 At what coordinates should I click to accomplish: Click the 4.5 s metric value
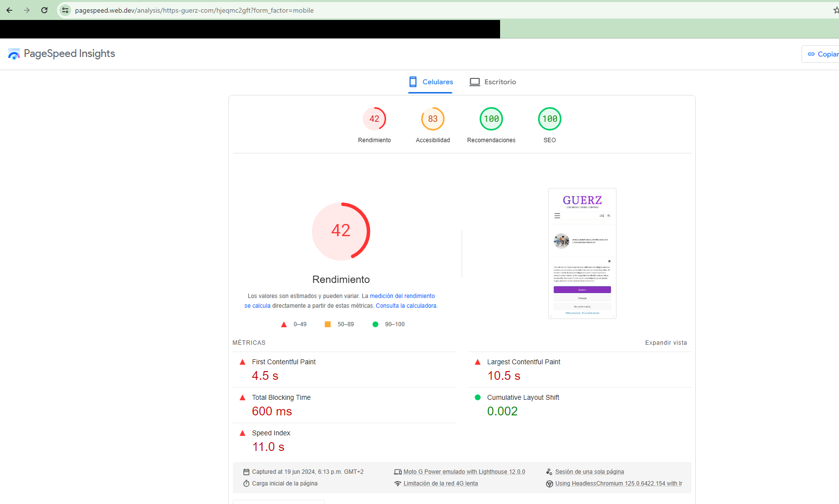pyautogui.click(x=265, y=376)
